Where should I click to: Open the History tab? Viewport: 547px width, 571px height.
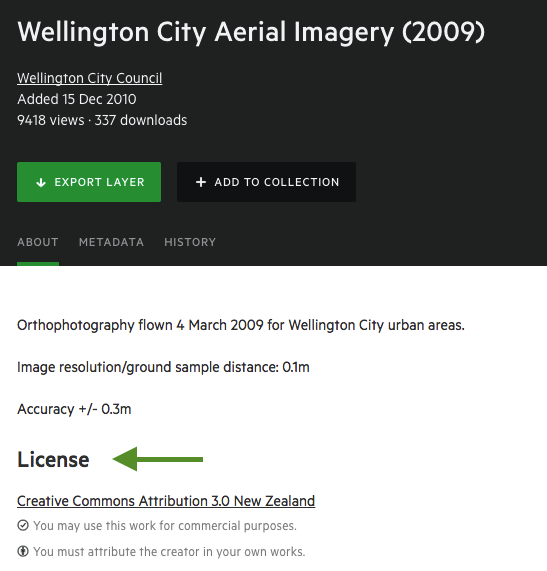coord(190,242)
